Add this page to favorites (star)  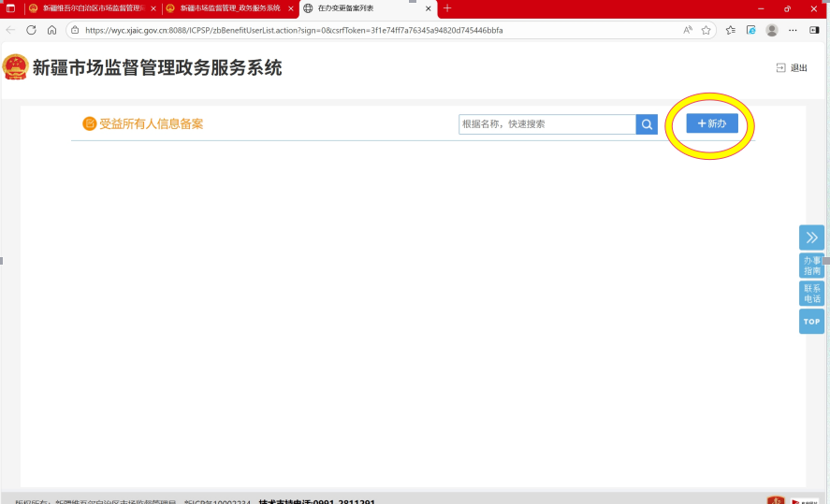706,30
